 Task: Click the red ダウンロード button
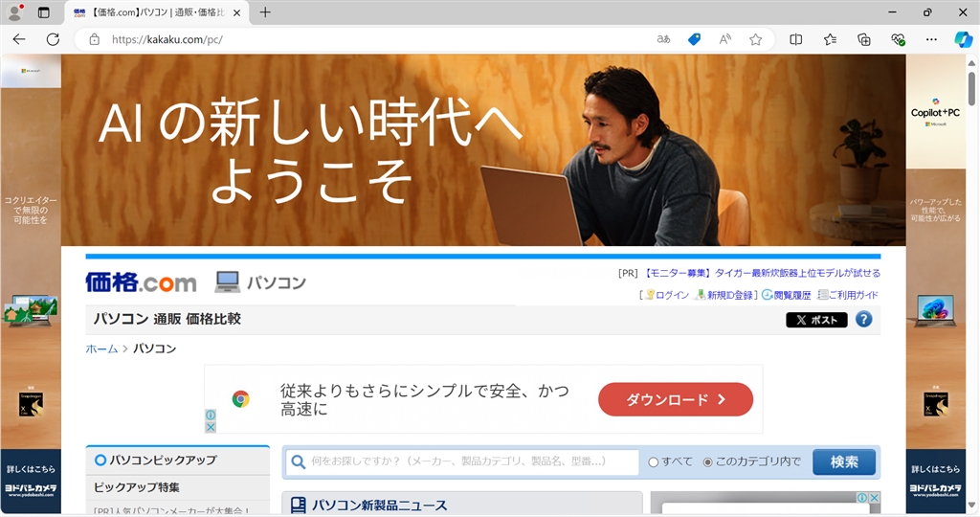tap(676, 399)
